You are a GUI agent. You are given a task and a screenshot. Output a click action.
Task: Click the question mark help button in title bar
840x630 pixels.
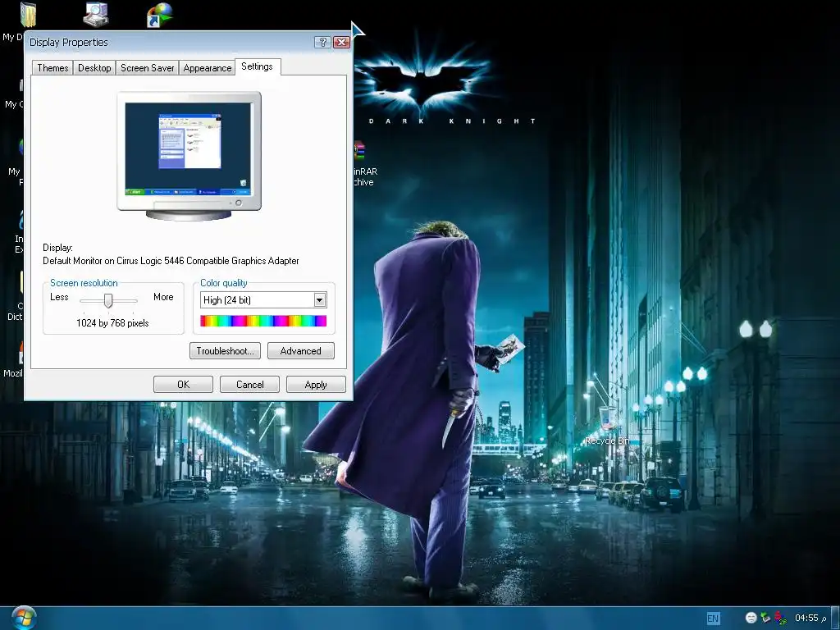tap(322, 43)
